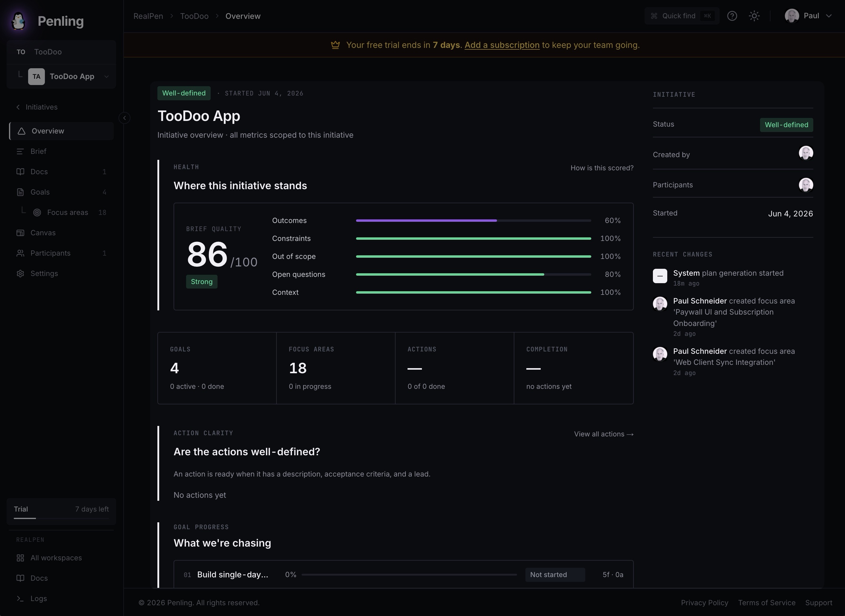Viewport: 845px width, 616px height.
Task: Open the Support link
Action: point(819,603)
